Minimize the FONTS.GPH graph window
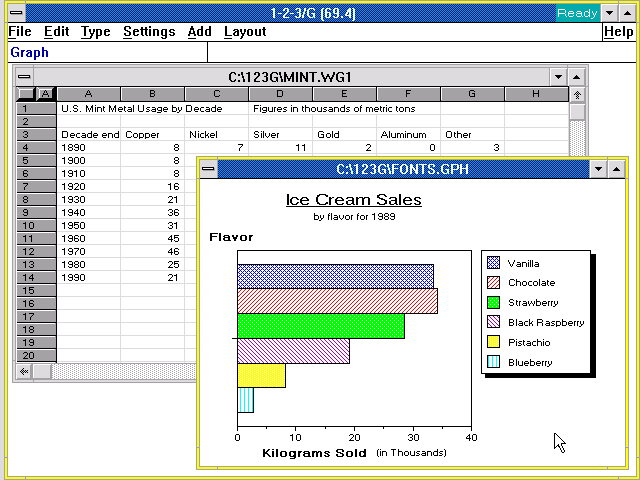Viewport: 640px width, 480px height. pos(598,169)
